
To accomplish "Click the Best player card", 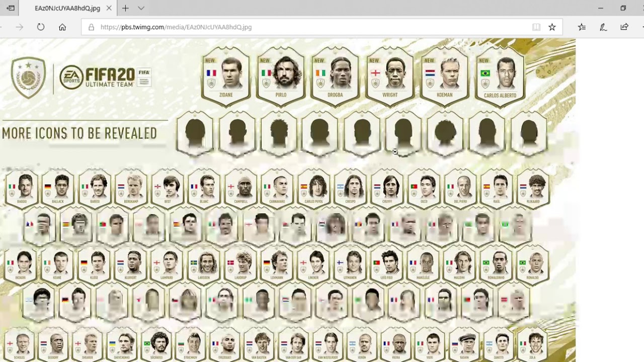I will coord(168,188).
